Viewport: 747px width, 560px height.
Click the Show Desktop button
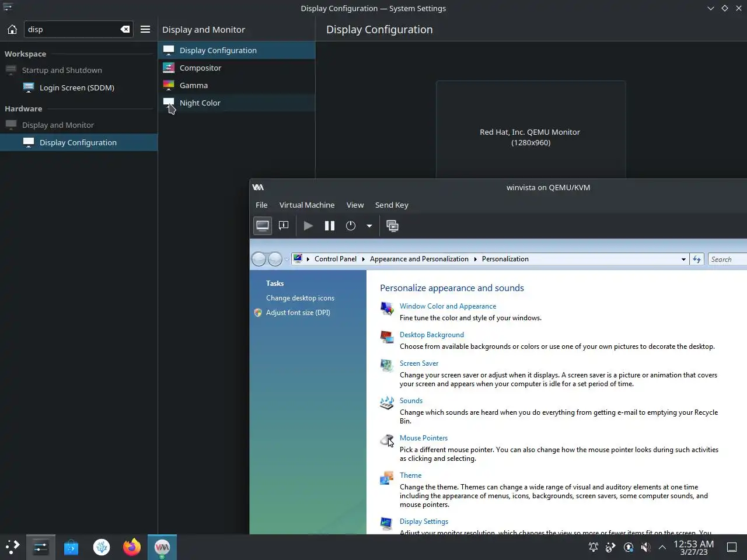[732, 547]
